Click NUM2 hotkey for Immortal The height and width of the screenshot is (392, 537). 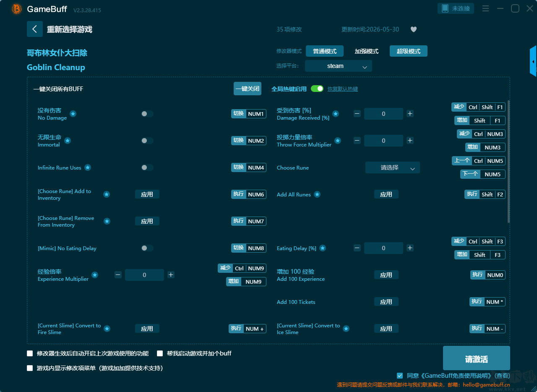click(249, 141)
